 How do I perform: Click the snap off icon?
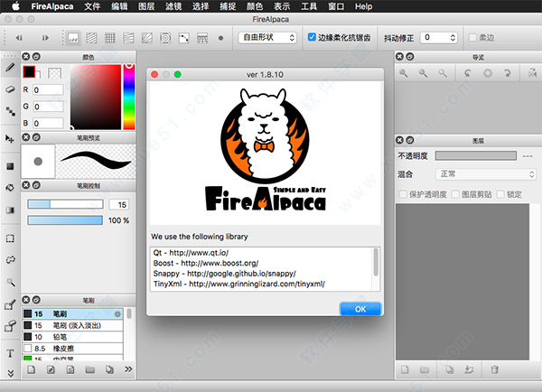click(73, 38)
